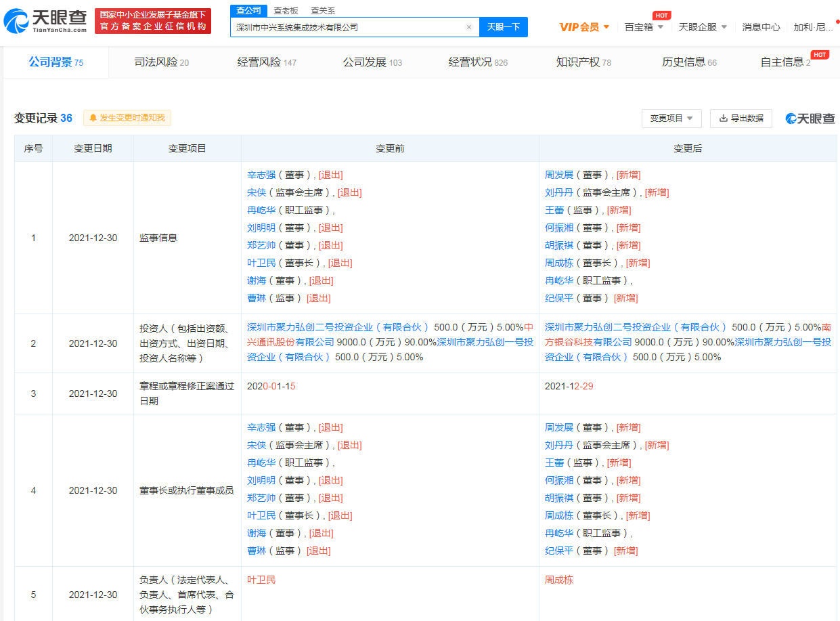Image resolution: width=840 pixels, height=621 pixels.
Task: Click the 发生变更时通知我 button
Action: (x=127, y=118)
